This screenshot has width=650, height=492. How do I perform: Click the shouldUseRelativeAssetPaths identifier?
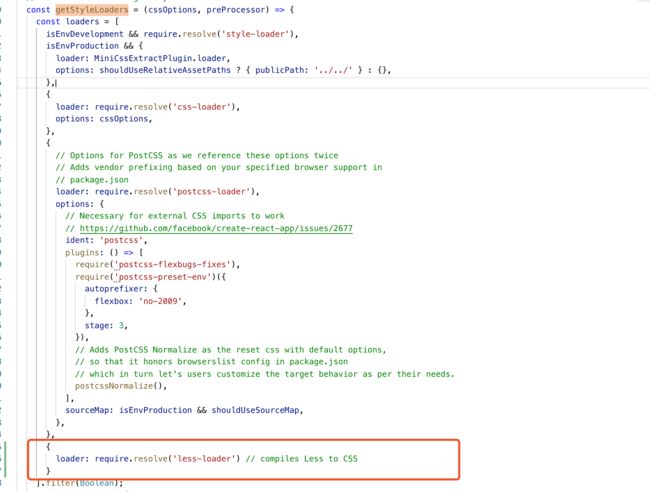165,70
